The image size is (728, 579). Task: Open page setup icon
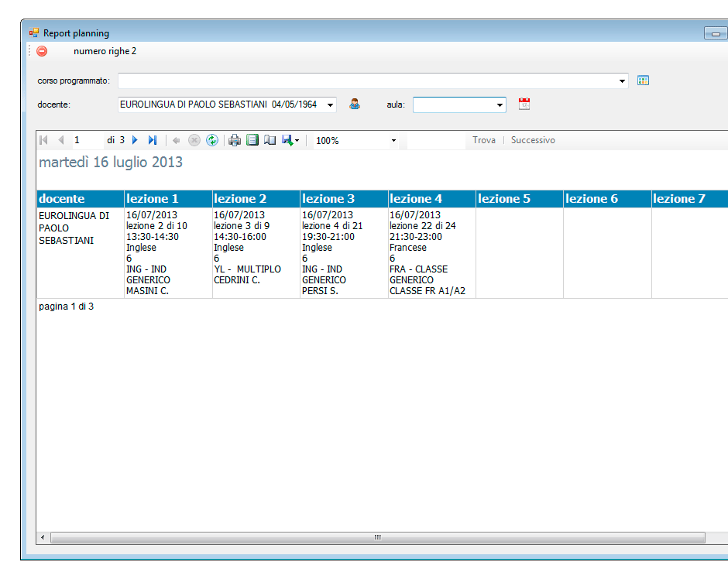[270, 140]
